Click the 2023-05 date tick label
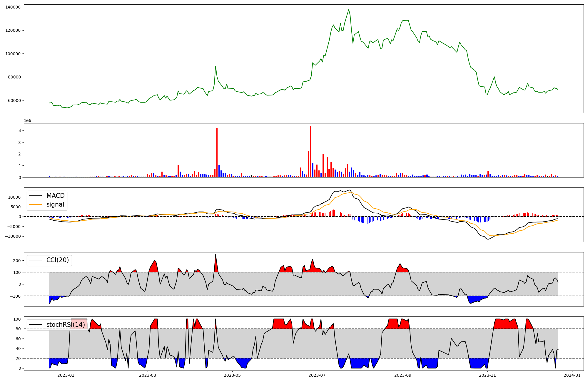The width and height of the screenshot is (588, 382). [x=232, y=375]
